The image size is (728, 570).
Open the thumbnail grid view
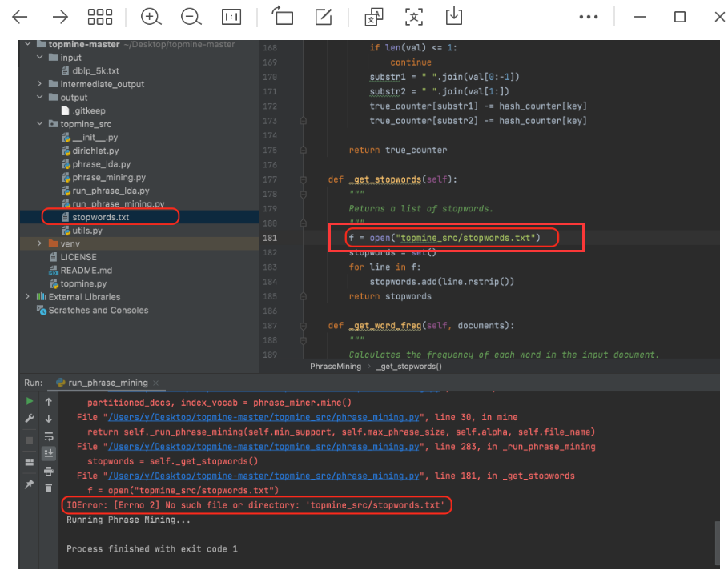pyautogui.click(x=100, y=17)
